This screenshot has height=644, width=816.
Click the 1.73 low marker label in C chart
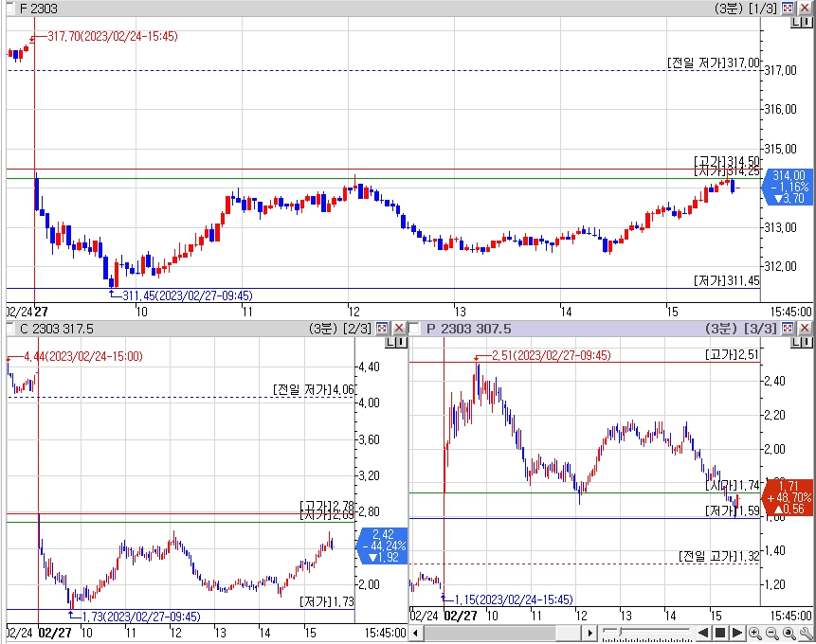click(141, 617)
